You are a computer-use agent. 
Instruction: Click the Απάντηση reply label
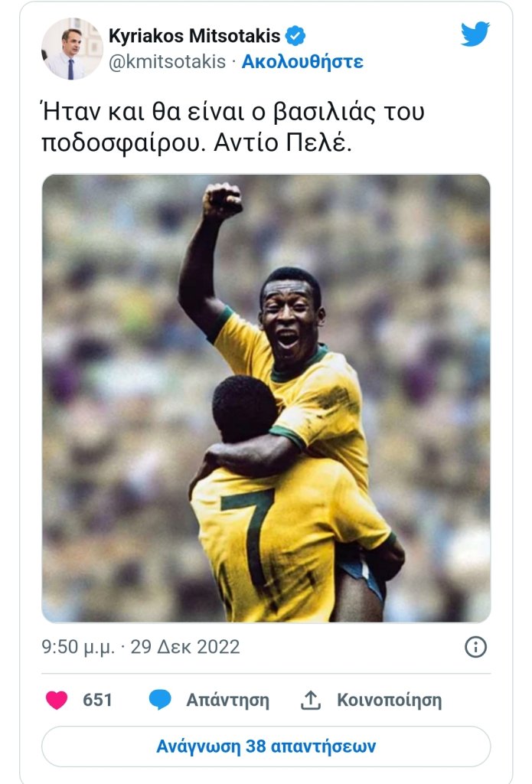[227, 700]
